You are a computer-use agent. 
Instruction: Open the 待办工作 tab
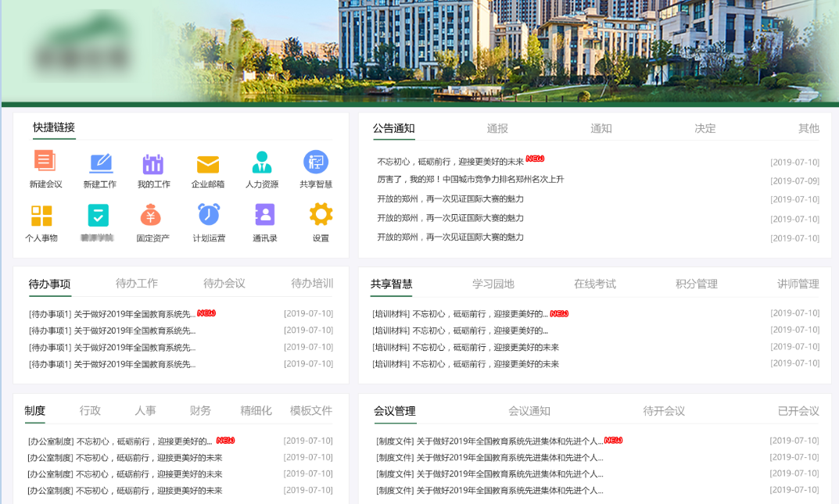click(136, 284)
